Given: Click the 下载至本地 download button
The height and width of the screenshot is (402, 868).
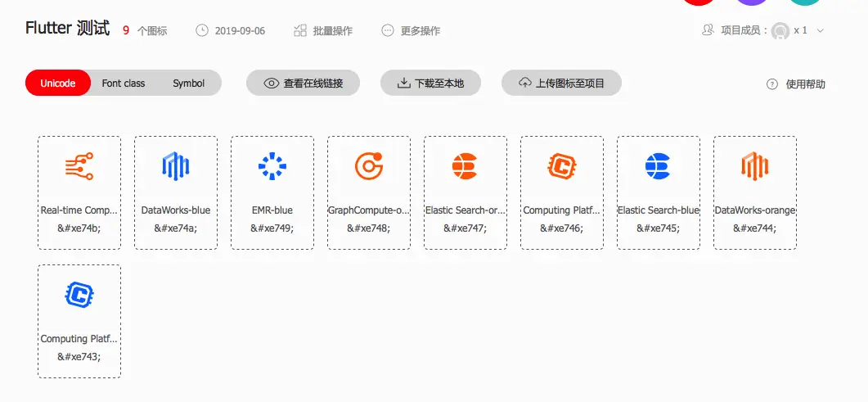Looking at the screenshot, I should [x=430, y=83].
